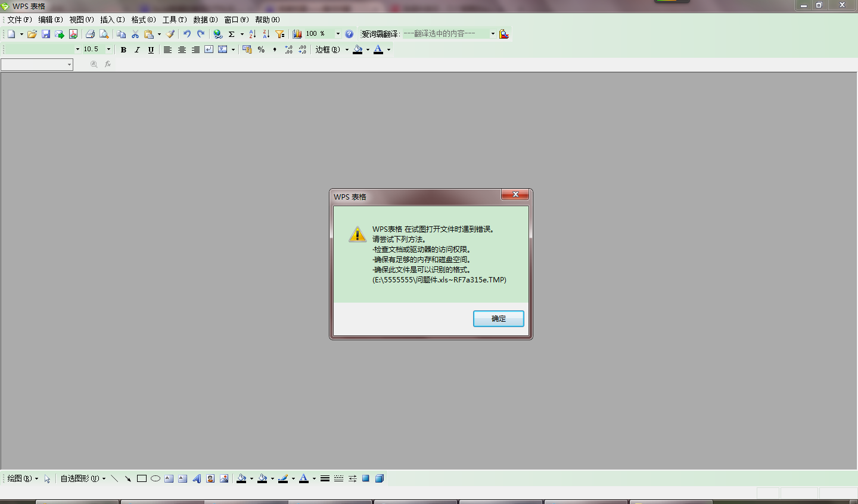Image resolution: width=858 pixels, height=504 pixels.
Task: Open the 格式 menu
Action: (x=144, y=20)
